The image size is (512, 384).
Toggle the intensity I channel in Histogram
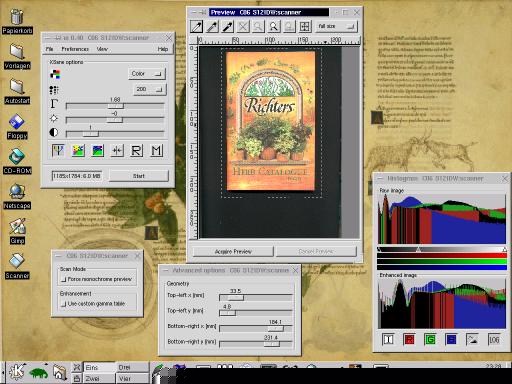pos(388,339)
